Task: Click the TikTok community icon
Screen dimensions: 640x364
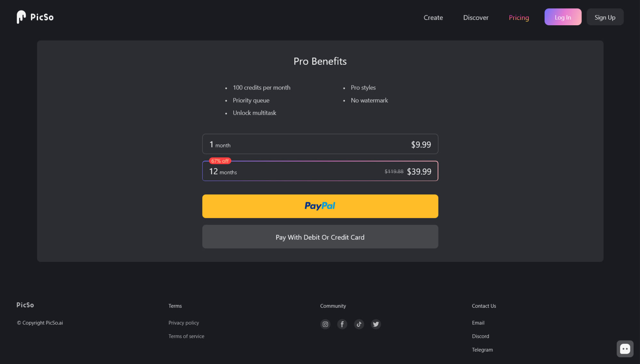Action: coord(359,324)
